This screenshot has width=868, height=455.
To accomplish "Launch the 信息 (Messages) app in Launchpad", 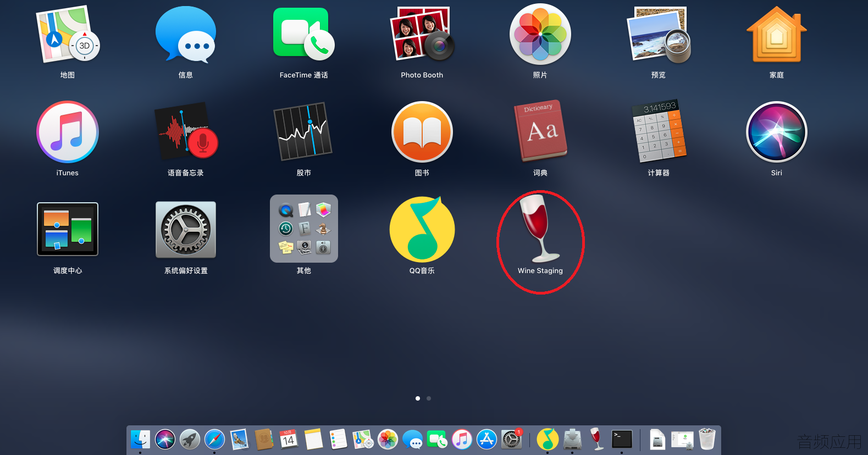I will pos(186,34).
